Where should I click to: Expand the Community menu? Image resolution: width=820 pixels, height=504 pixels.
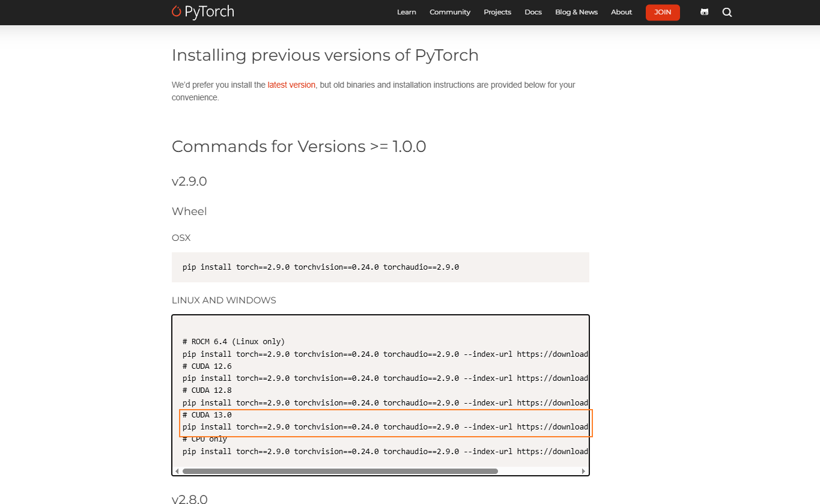(x=449, y=12)
